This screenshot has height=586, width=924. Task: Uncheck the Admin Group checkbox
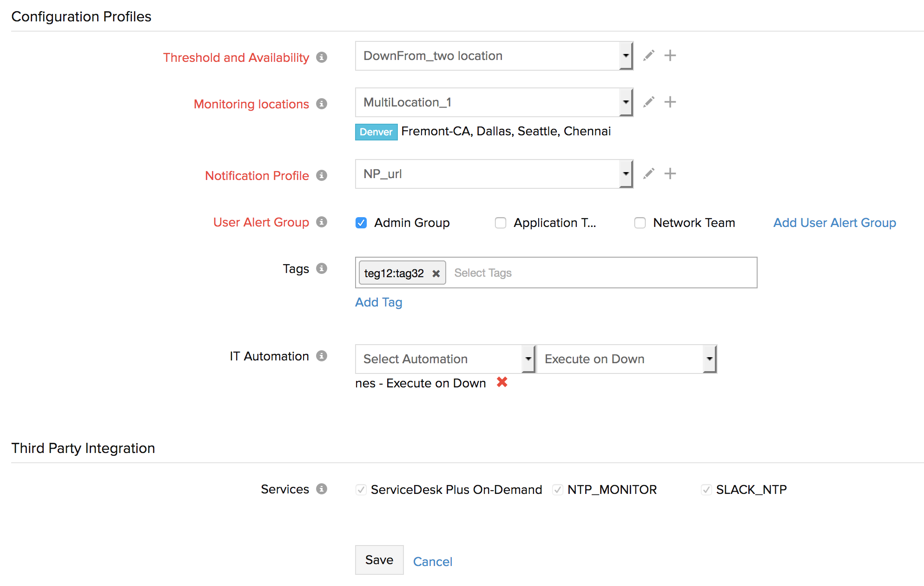click(361, 223)
